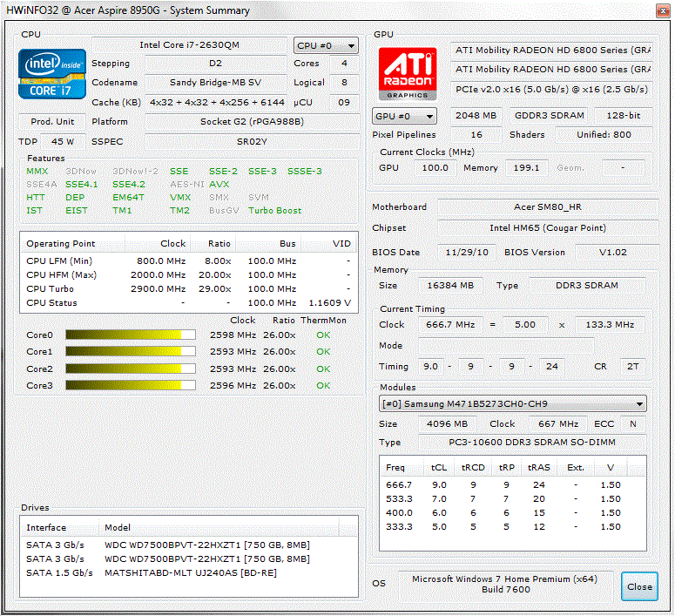Viewport: 675px width, 616px height.
Task: Click the memory clock 199.1 field
Action: [526, 167]
